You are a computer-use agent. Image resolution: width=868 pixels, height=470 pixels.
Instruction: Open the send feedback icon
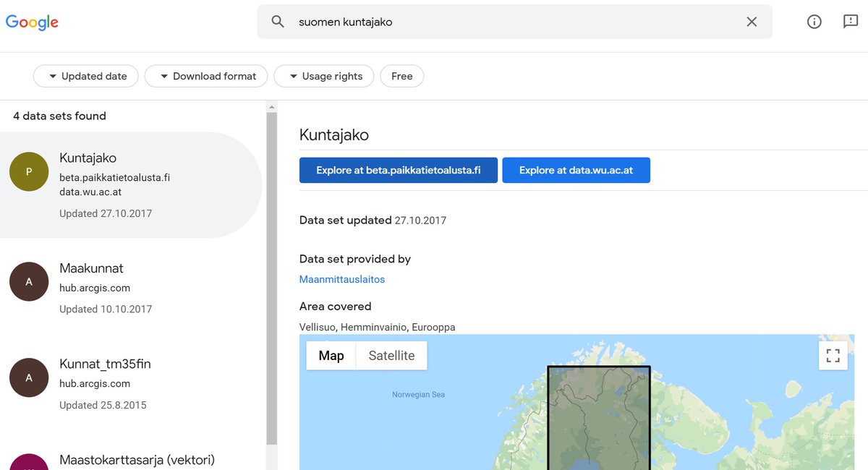point(851,22)
